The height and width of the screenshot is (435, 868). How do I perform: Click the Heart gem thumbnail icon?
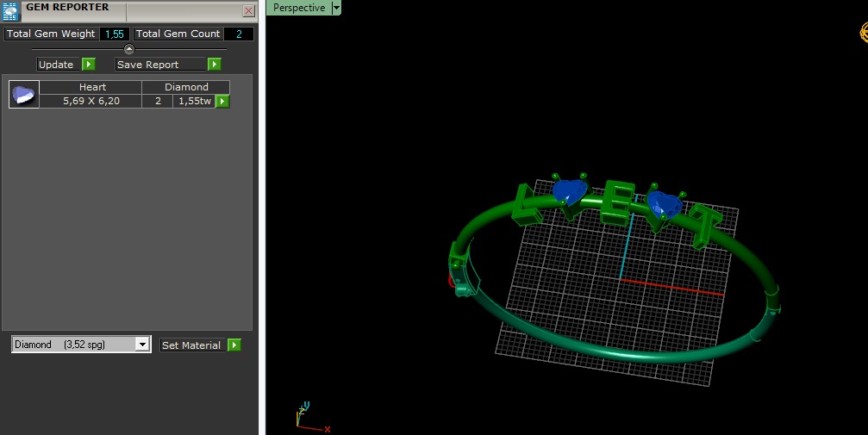[24, 94]
